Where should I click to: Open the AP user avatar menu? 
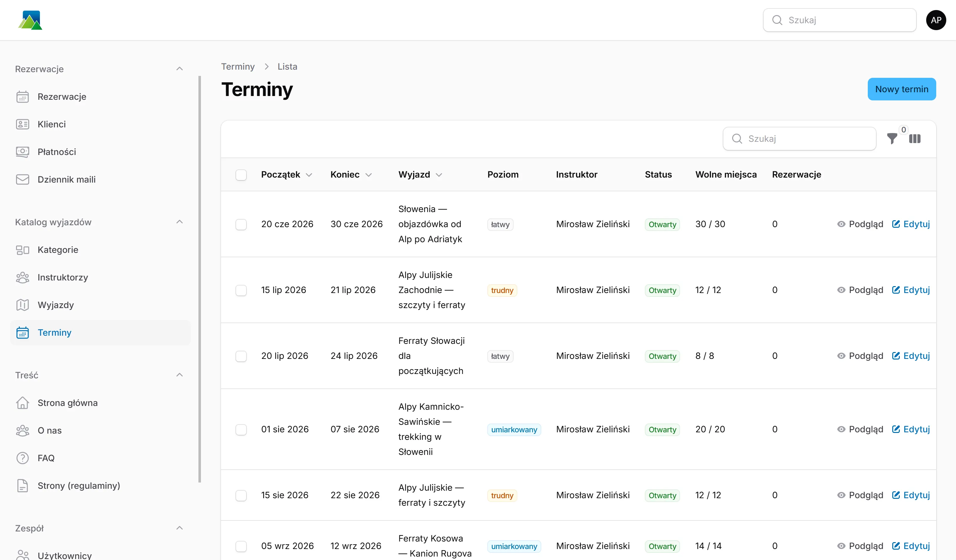tap(936, 20)
